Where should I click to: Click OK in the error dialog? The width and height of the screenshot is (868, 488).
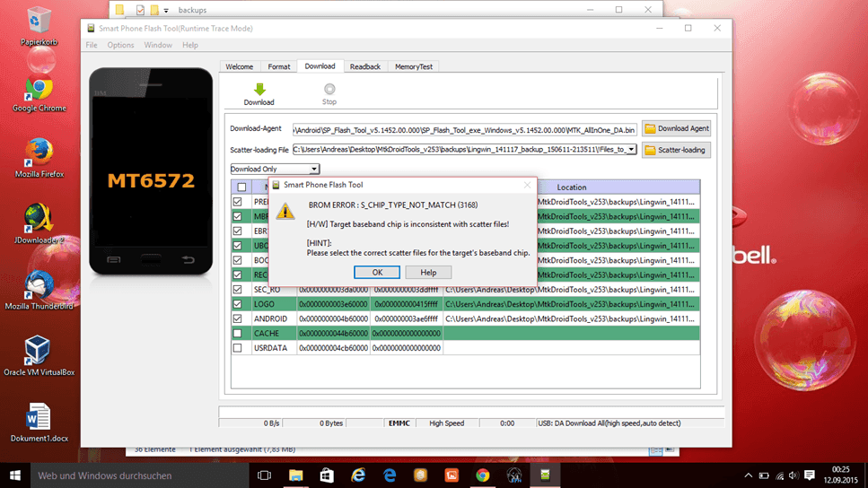click(x=377, y=272)
